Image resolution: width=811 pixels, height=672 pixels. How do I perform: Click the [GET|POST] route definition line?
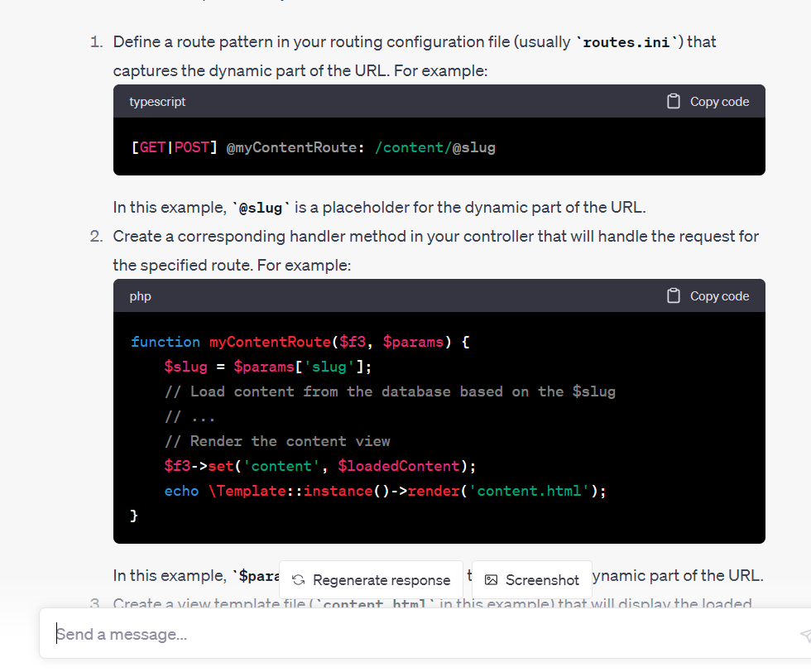pos(313,148)
